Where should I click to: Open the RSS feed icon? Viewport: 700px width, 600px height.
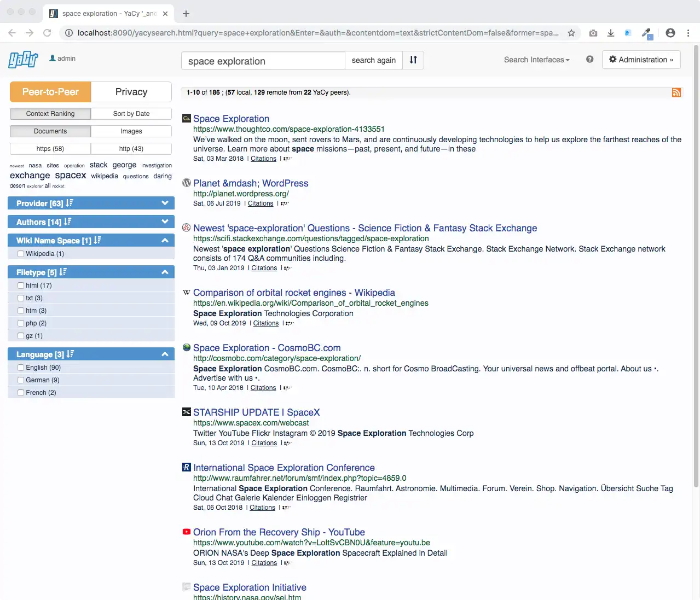[676, 92]
